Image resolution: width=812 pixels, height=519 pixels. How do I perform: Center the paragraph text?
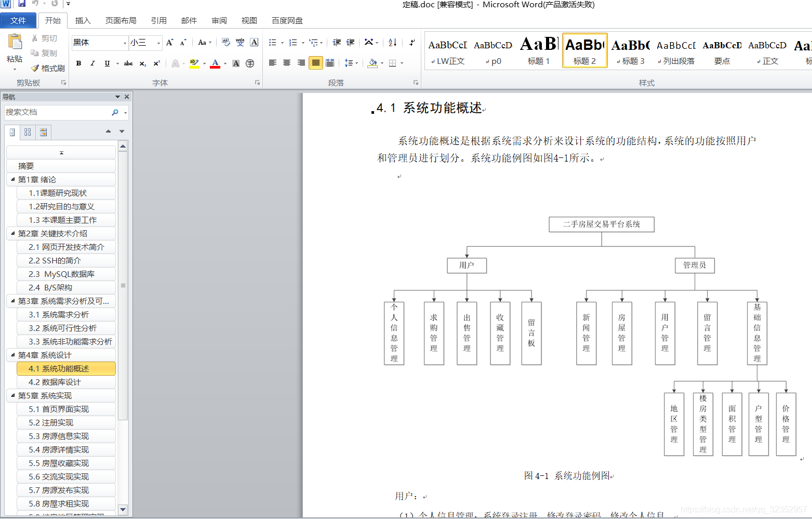point(287,63)
